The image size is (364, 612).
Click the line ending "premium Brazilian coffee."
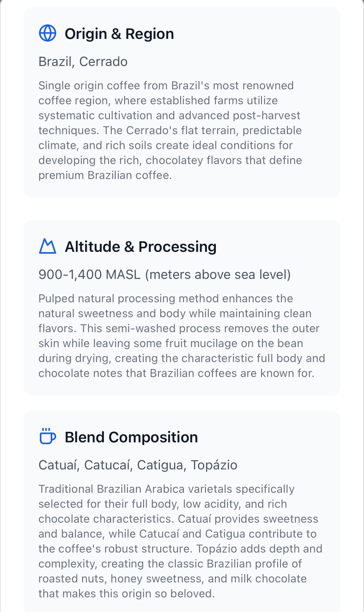(x=105, y=175)
